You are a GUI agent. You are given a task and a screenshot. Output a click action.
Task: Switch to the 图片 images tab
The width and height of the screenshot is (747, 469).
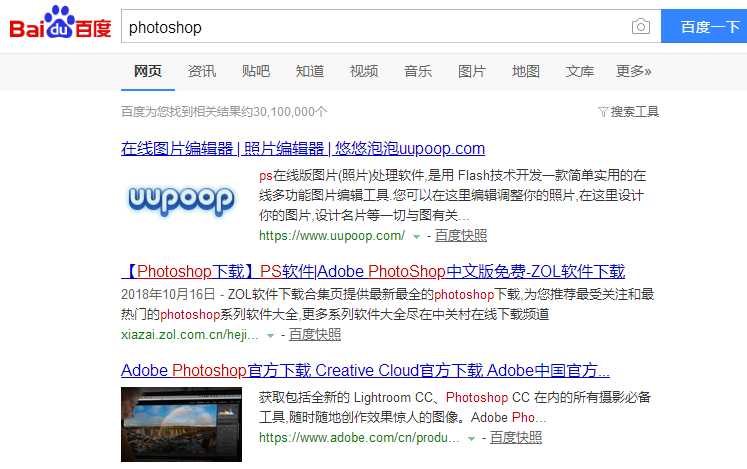point(472,71)
